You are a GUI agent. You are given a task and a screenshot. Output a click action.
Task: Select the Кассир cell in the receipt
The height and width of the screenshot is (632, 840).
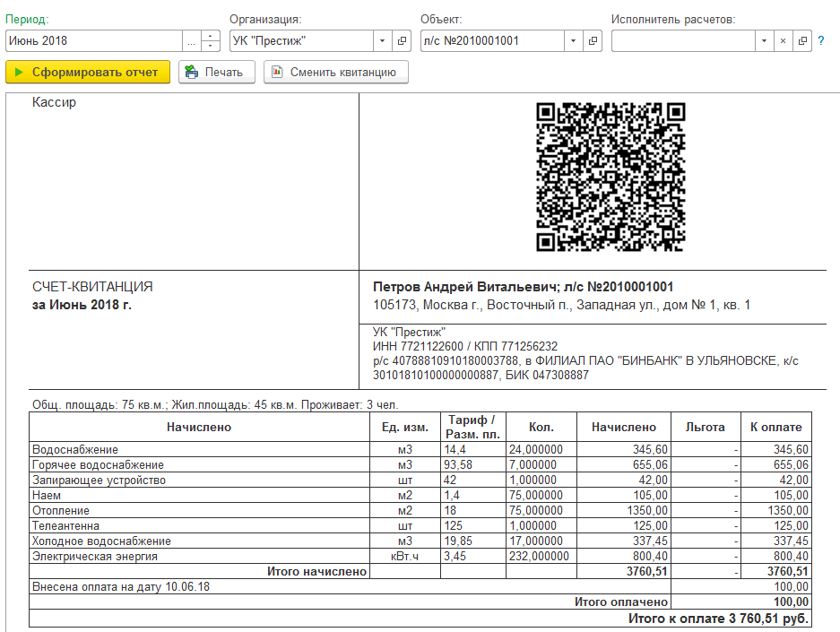[54, 102]
